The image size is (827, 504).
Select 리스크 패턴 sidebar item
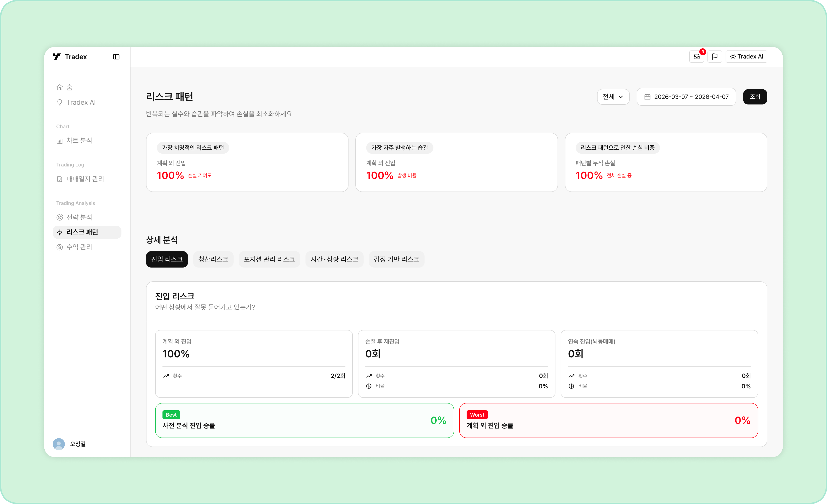[87, 232]
